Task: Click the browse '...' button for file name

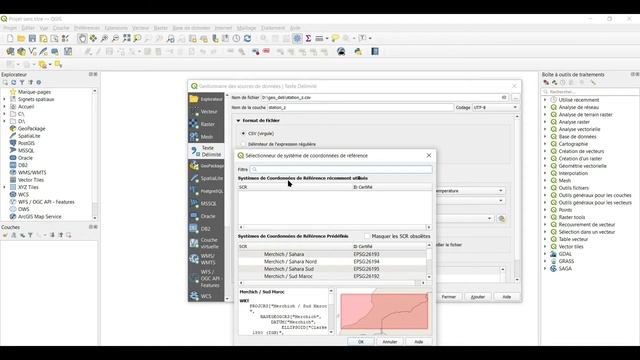Action: pyautogui.click(x=516, y=98)
